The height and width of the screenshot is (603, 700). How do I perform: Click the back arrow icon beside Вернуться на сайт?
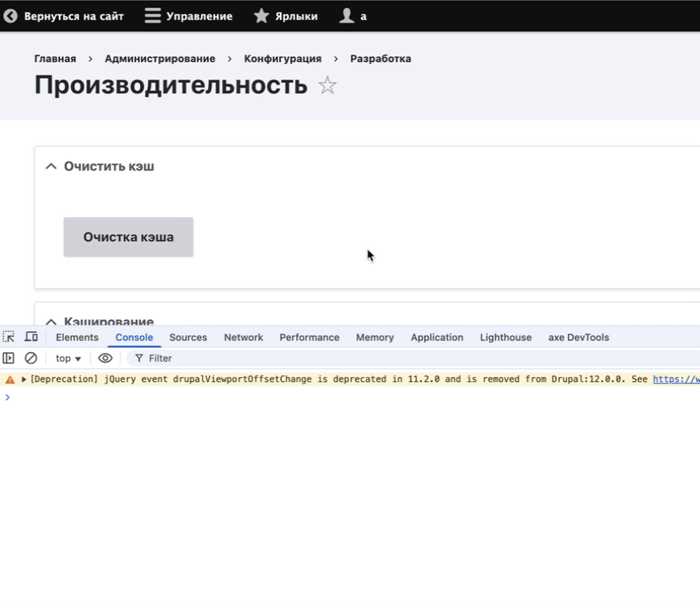(10, 16)
